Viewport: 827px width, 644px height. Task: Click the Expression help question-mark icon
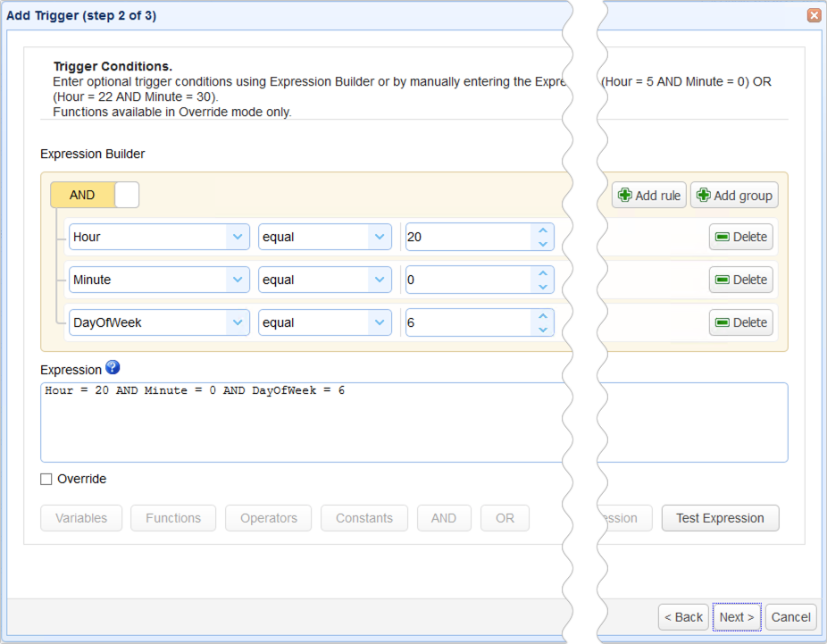[113, 367]
